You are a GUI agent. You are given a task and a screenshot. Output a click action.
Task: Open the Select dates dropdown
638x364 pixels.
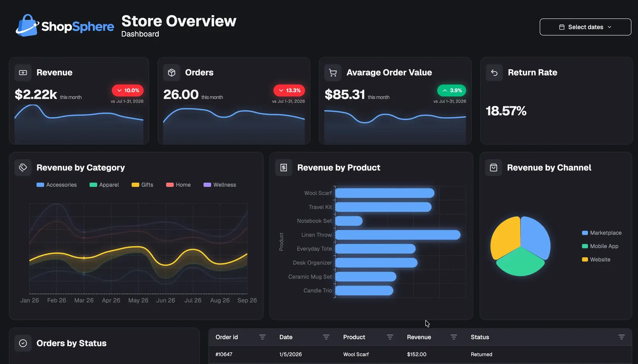click(585, 27)
